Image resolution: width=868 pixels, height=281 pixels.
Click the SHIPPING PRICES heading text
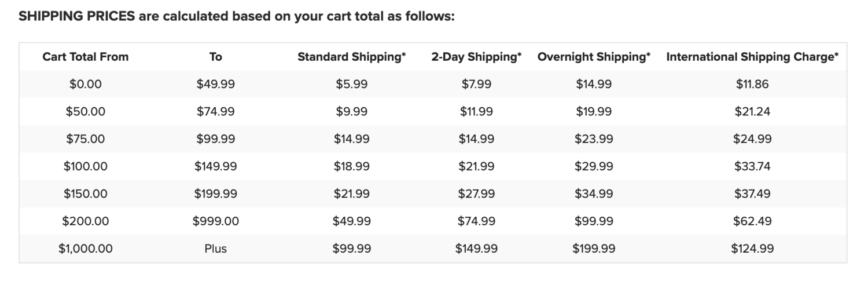pos(76,16)
